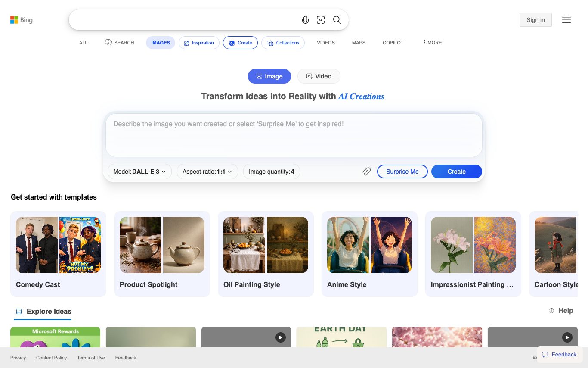Click the Sign in button

pyautogui.click(x=535, y=20)
